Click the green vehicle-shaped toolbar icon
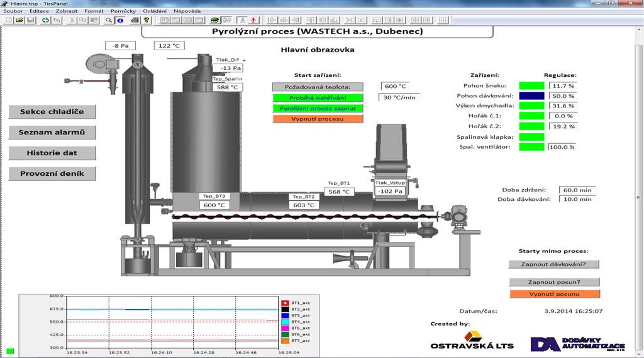The width and height of the screenshot is (644, 358). [x=214, y=19]
